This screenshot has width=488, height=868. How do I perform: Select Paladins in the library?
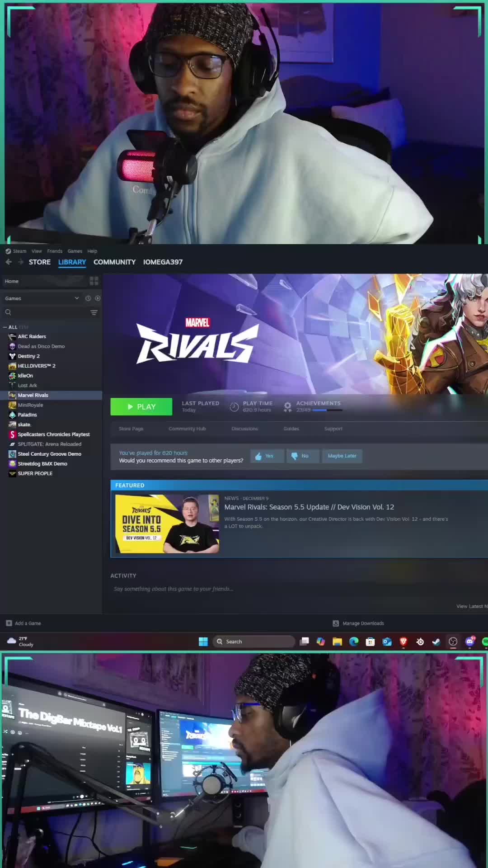(27, 415)
